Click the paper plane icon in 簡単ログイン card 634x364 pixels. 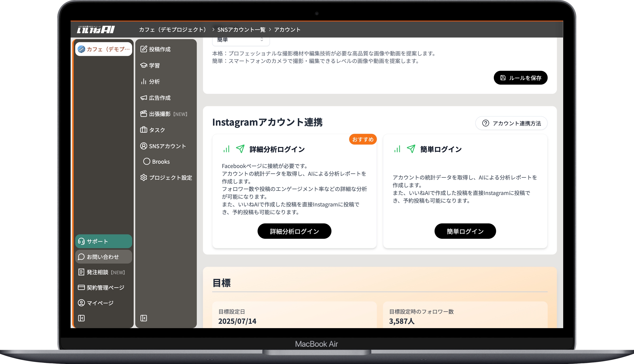pyautogui.click(x=411, y=149)
